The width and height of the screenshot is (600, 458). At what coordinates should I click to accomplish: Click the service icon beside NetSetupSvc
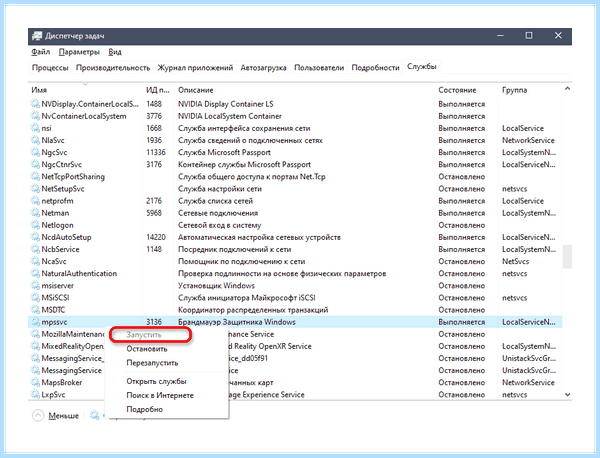(x=35, y=189)
